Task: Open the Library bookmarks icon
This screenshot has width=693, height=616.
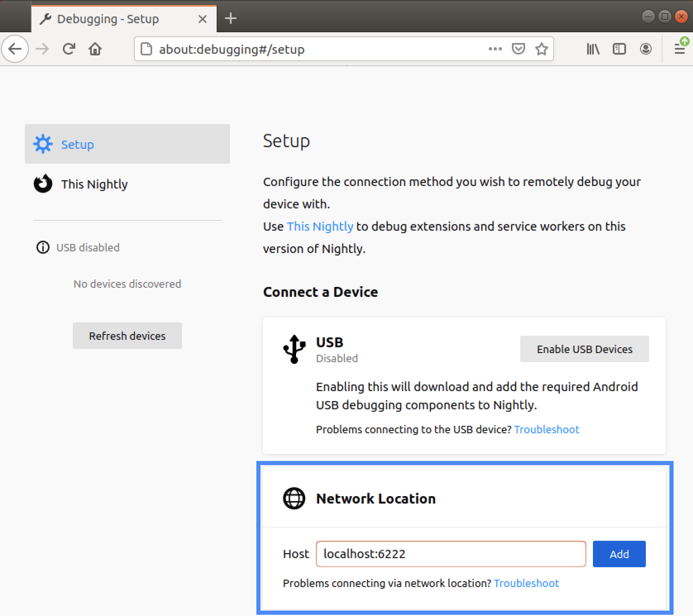Action: click(x=593, y=49)
